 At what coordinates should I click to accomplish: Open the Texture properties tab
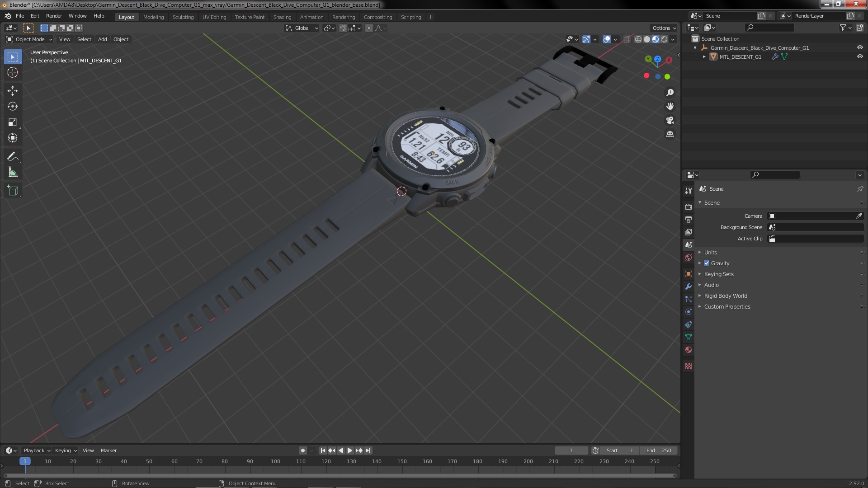[689, 366]
